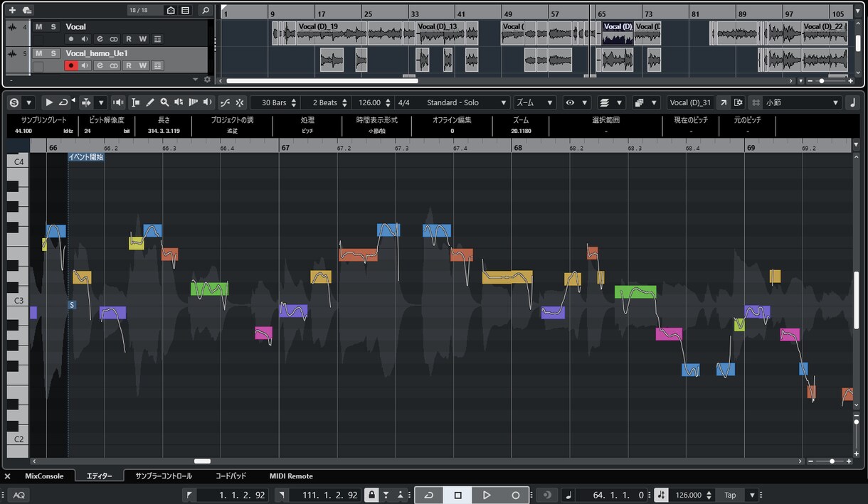Add a new track with the plus icon
Viewport: 868px width, 504px height.
pos(11,10)
